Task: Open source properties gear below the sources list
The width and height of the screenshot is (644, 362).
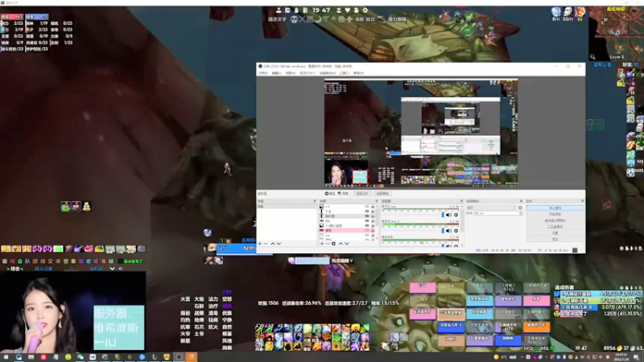Action: point(333,244)
